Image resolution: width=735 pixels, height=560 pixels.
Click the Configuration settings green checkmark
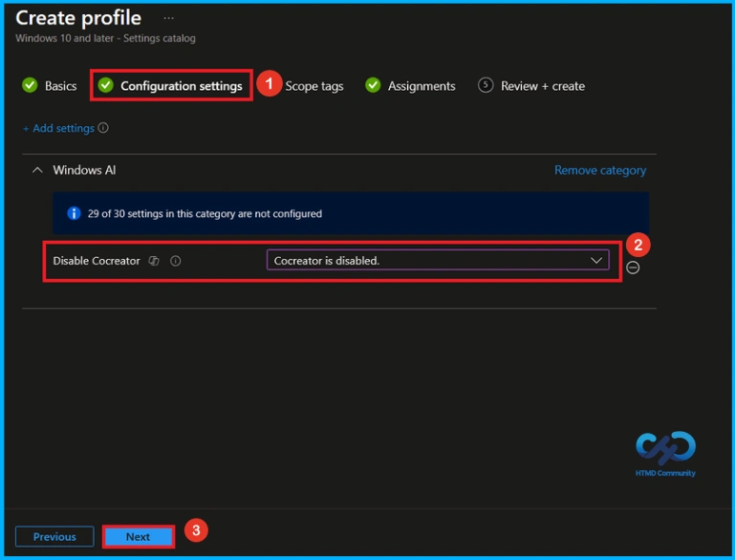coord(106,85)
